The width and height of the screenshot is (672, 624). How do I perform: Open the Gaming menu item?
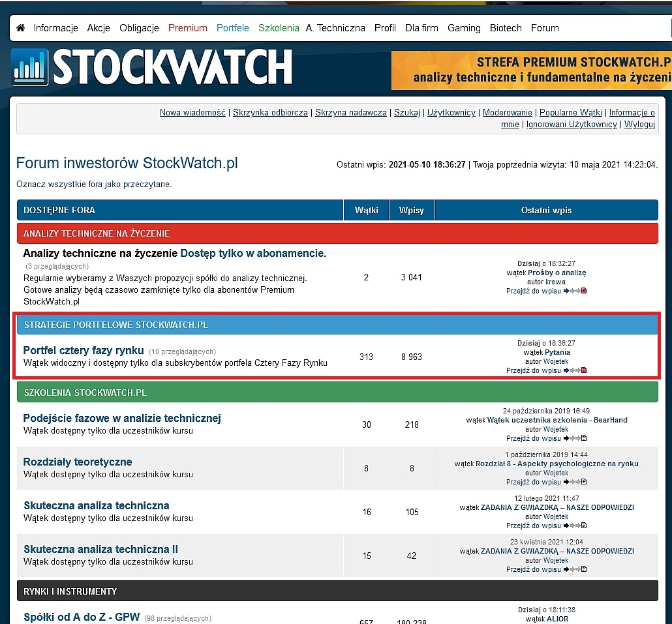click(464, 28)
